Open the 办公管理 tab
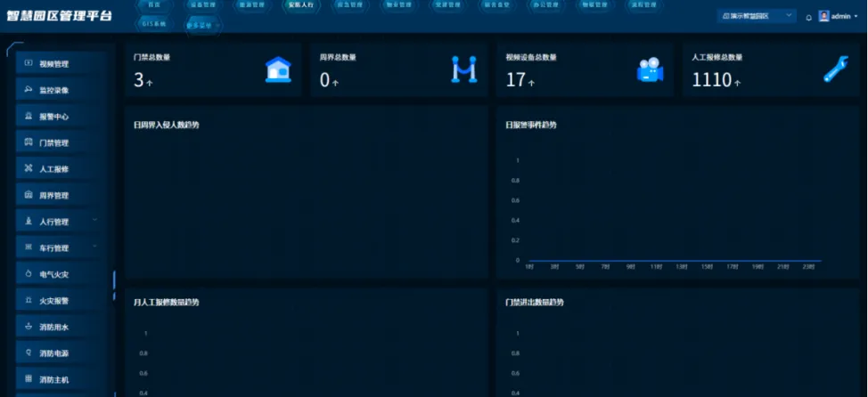 pos(545,4)
